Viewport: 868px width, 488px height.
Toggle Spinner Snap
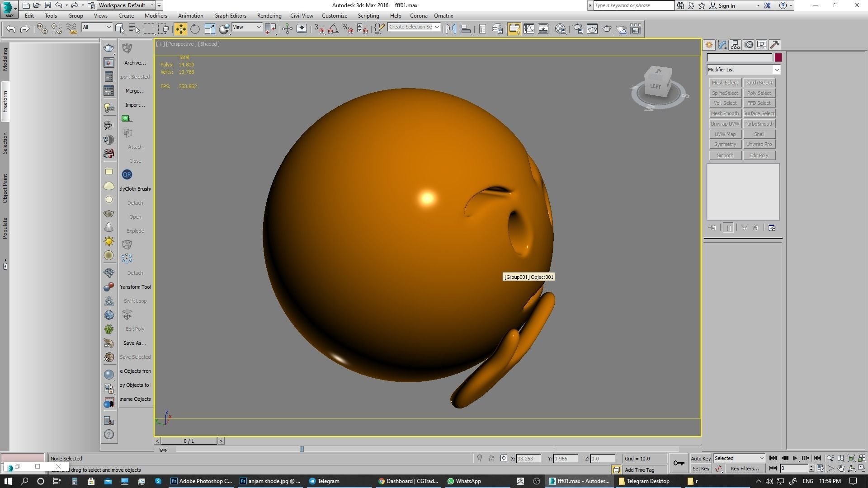click(363, 29)
